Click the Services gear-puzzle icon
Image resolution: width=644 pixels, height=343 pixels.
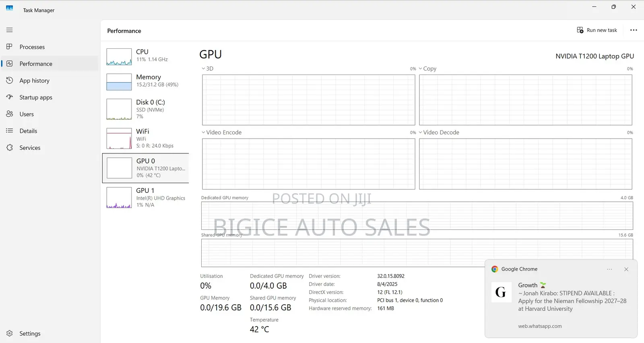[10, 148]
